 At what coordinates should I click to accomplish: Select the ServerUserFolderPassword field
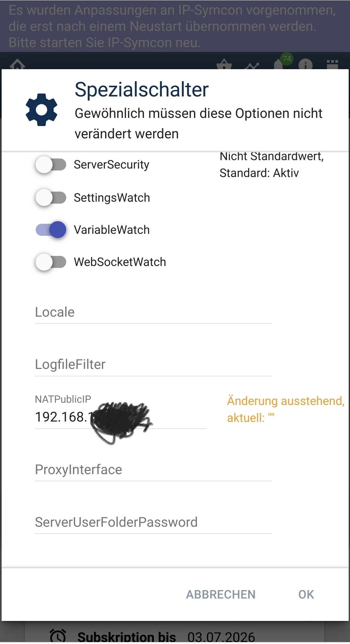click(x=153, y=522)
